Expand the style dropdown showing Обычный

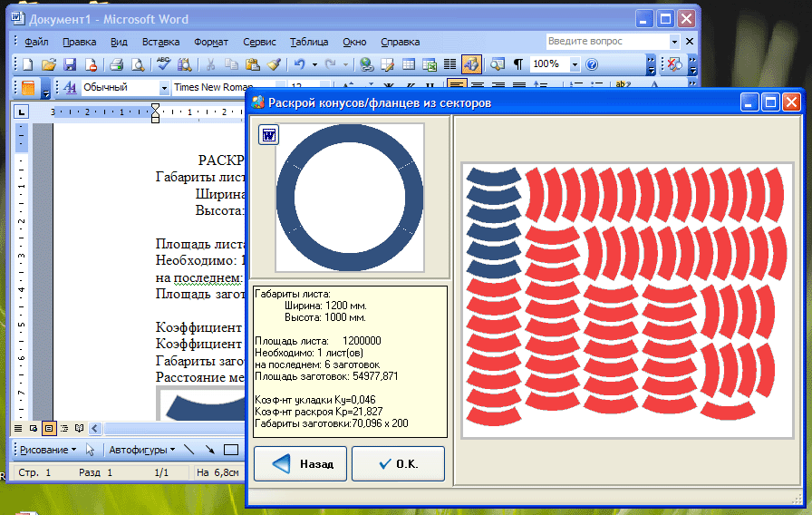[164, 88]
